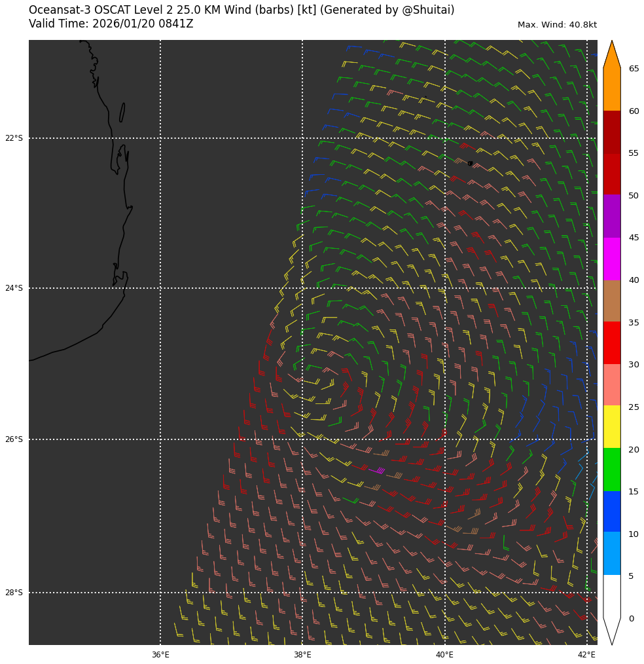This screenshot has height=664, width=644.
Task: Click the narrow offshore island near the coastline
Action: click(x=122, y=112)
